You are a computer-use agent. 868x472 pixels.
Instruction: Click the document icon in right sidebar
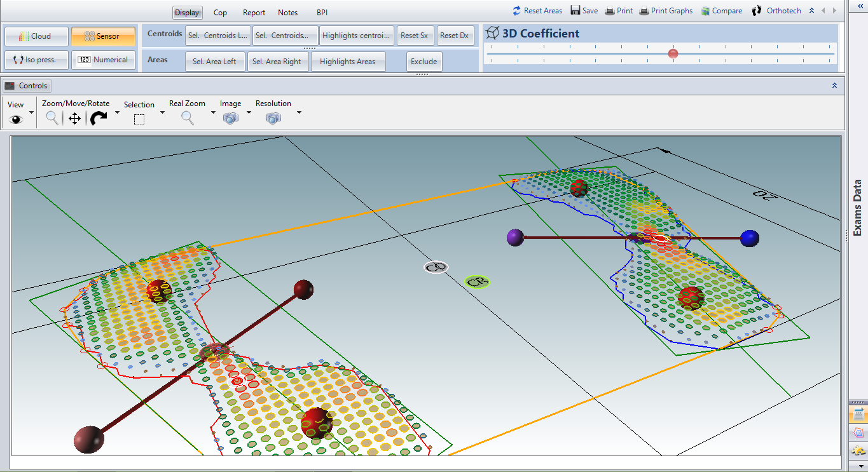coord(858,414)
